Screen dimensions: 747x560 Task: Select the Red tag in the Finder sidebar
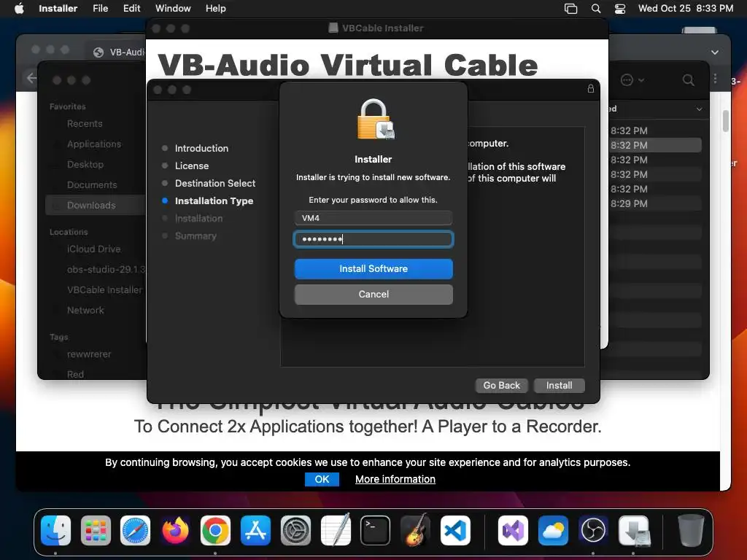(x=75, y=374)
